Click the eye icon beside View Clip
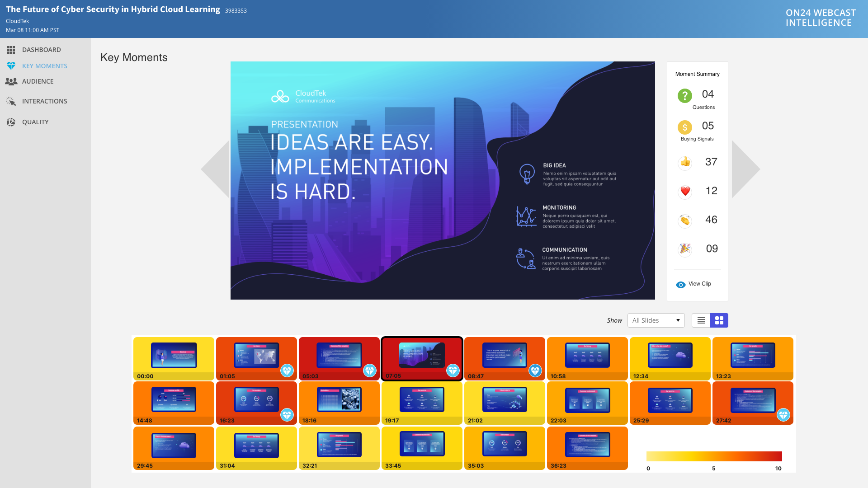This screenshot has width=868, height=488. point(680,285)
